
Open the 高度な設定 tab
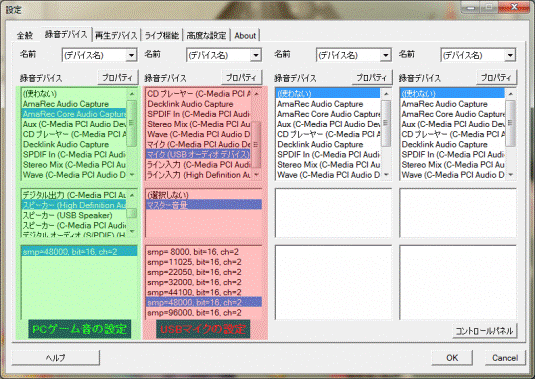click(x=206, y=35)
